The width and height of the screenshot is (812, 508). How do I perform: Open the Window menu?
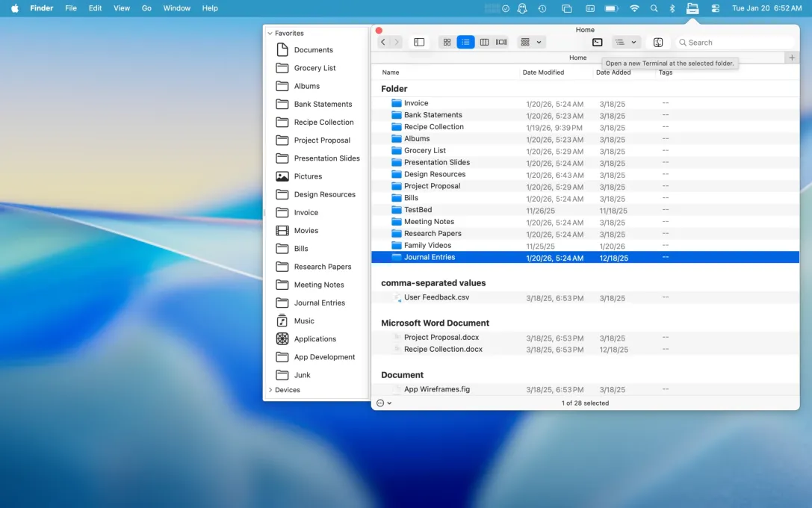(x=176, y=8)
